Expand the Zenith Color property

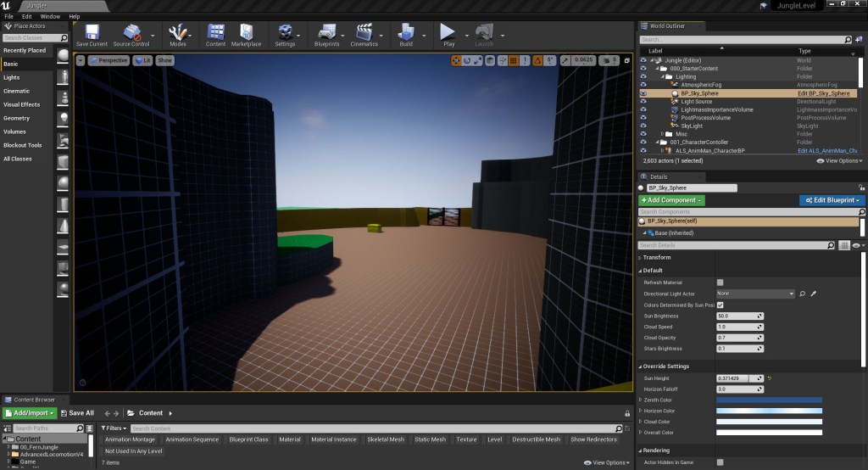click(x=640, y=400)
